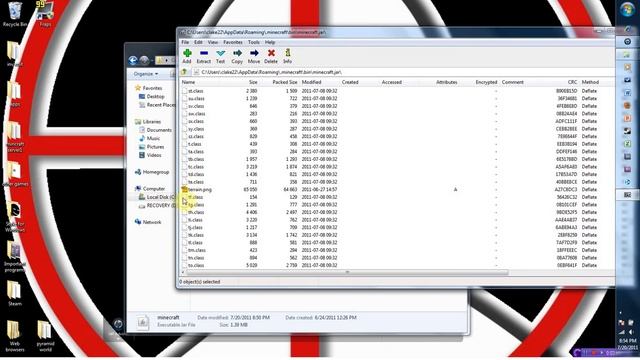Image resolution: width=640 pixels, height=360 pixels.
Task: Select the sw.class file row
Action: coord(396,114)
